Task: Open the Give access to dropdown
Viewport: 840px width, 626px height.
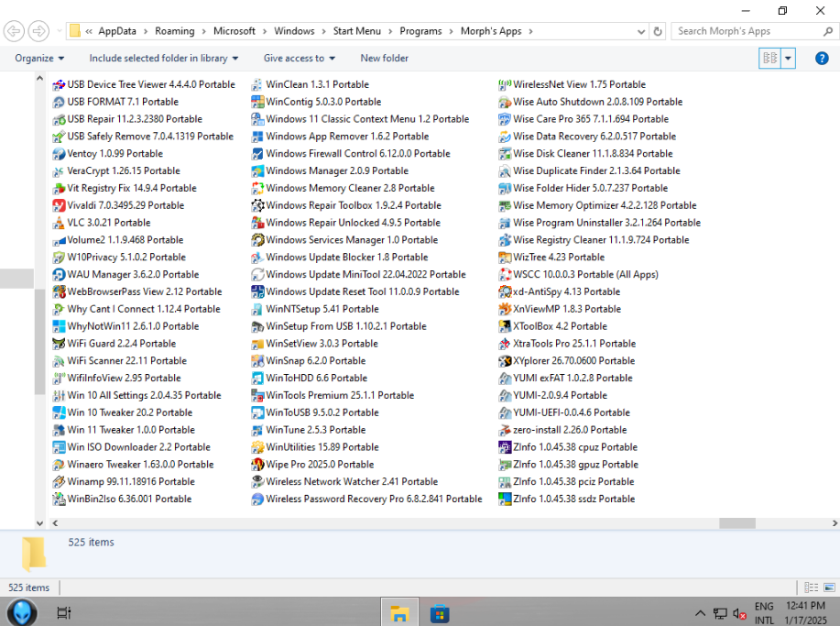Action: click(x=299, y=59)
